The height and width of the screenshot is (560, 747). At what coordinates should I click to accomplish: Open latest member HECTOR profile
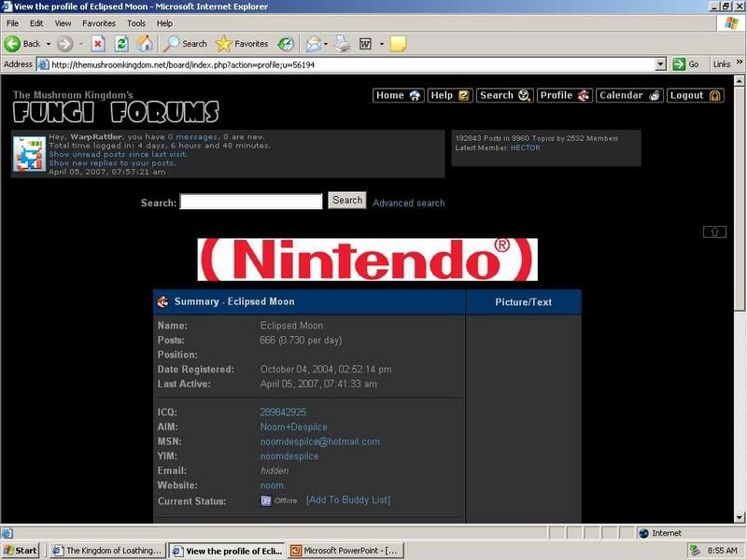click(525, 147)
